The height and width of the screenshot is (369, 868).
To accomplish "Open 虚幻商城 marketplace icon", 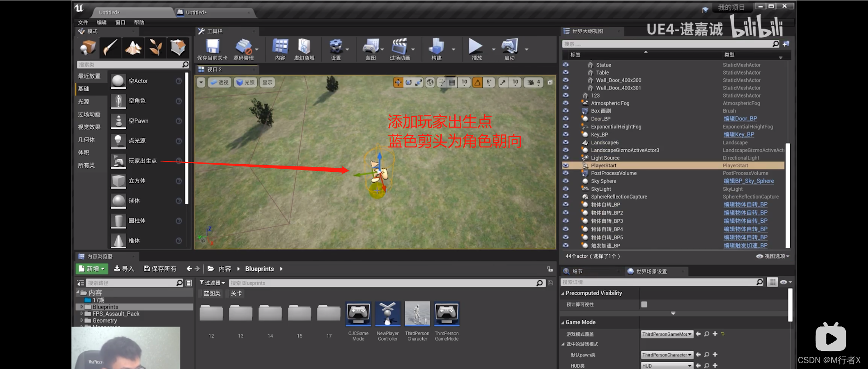I will [304, 49].
